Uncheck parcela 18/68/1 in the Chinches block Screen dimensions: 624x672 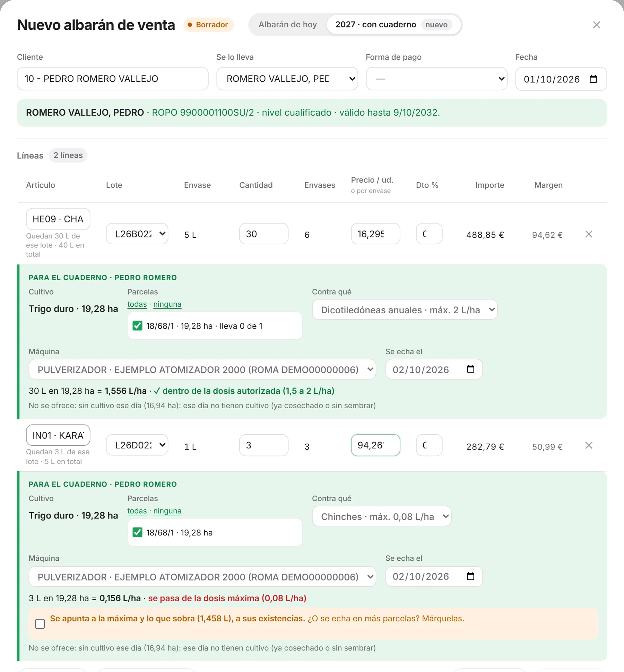pos(137,532)
